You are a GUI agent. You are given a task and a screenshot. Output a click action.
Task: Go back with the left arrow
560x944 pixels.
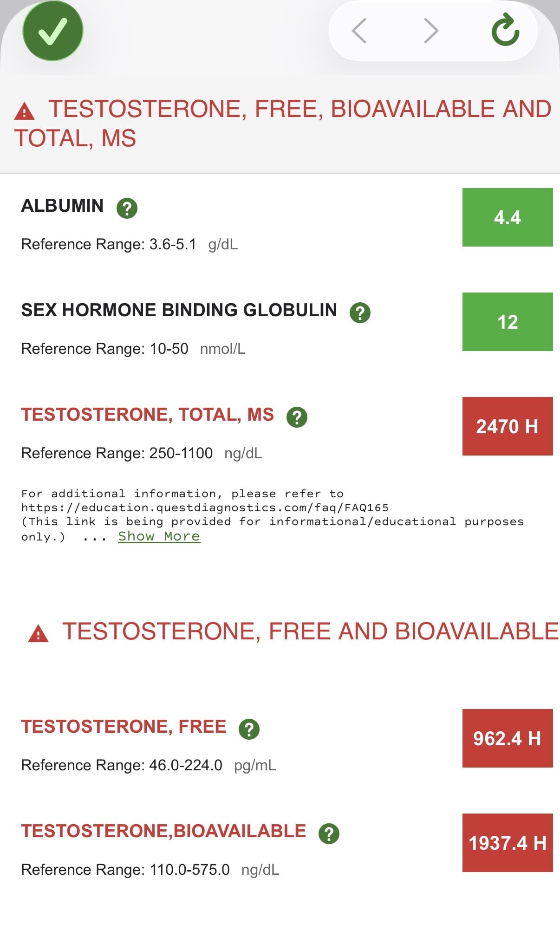pyautogui.click(x=359, y=31)
